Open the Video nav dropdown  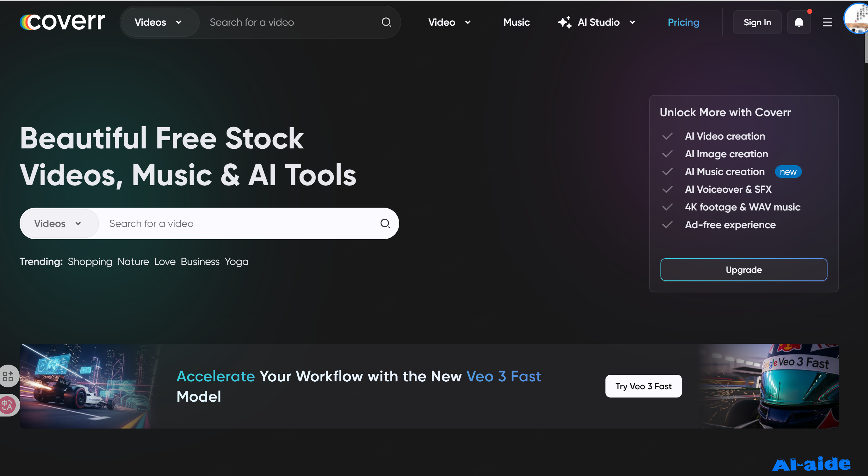[449, 22]
